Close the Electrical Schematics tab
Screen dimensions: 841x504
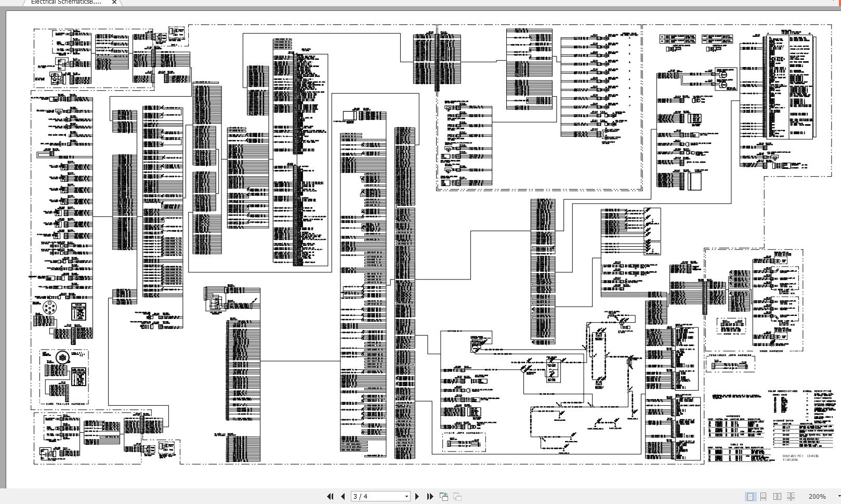click(114, 2)
